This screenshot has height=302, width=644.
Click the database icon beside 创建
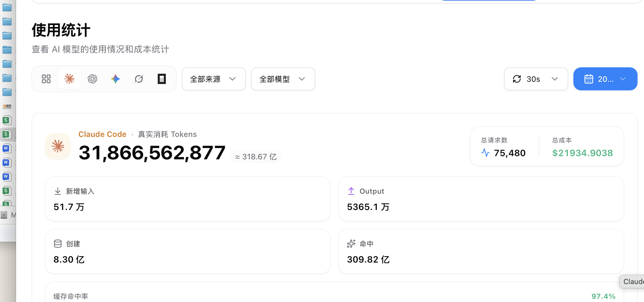[x=58, y=244]
